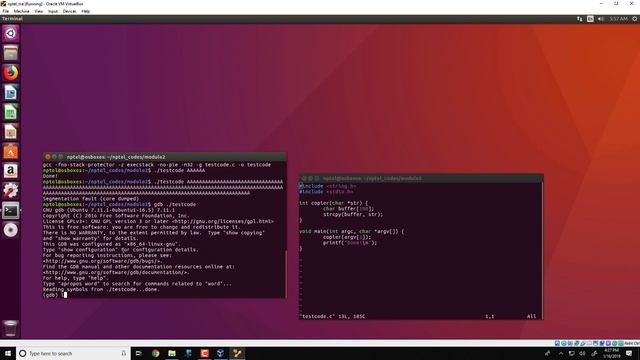Open the Windows Start menu
Image resolution: width=640 pixels, height=360 pixels.
point(8,353)
